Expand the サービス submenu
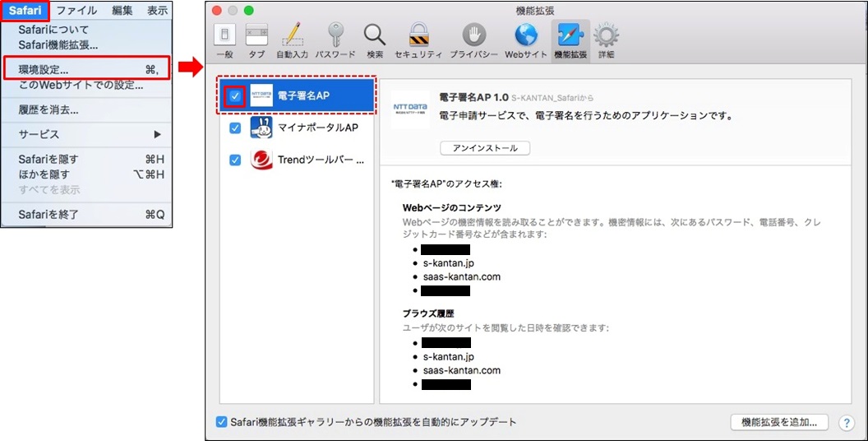 (x=86, y=134)
